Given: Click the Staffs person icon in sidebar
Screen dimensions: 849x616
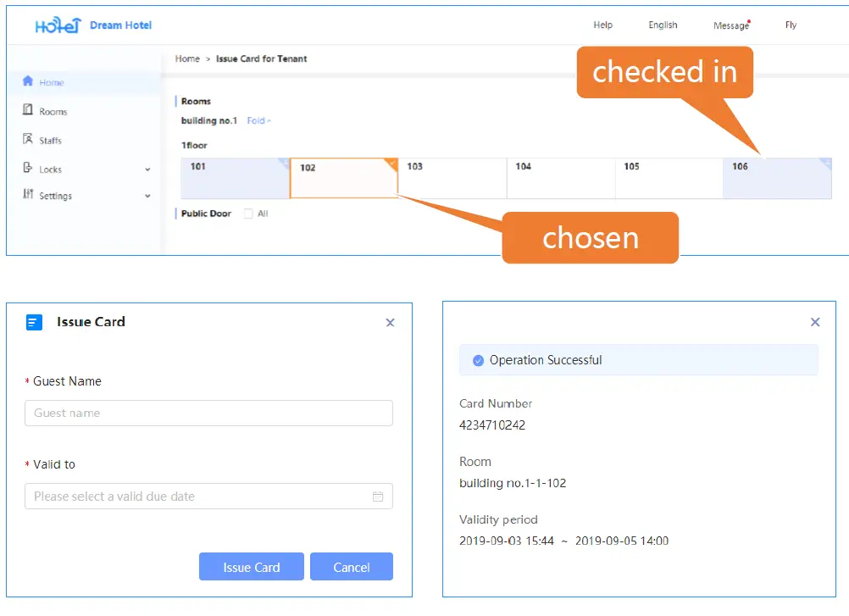Looking at the screenshot, I should (x=28, y=139).
